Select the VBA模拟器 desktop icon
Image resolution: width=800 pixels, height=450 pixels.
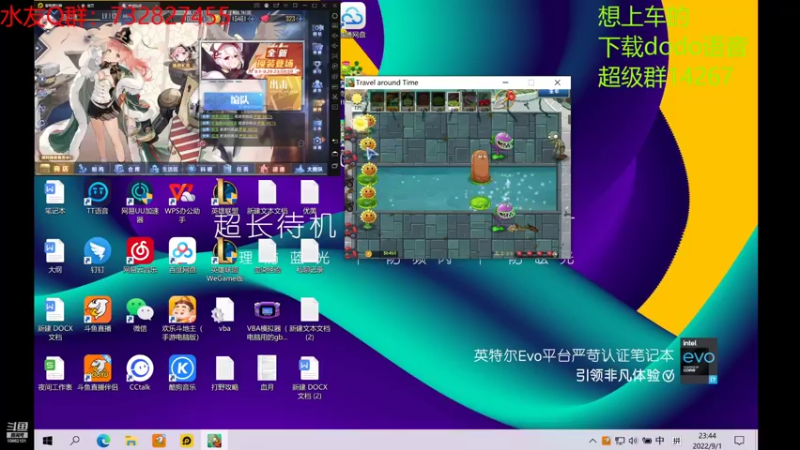coord(267,318)
